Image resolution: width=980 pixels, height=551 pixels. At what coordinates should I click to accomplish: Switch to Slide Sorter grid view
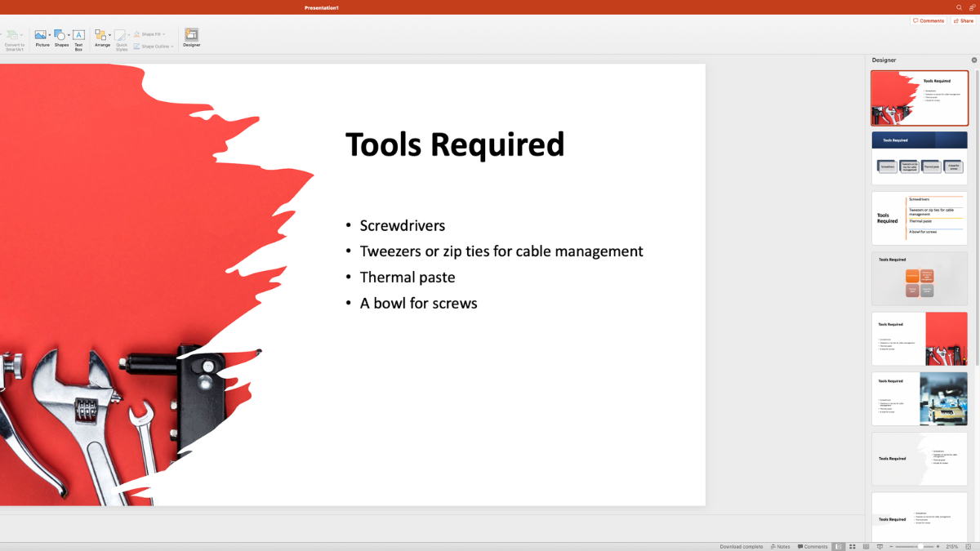coord(853,546)
